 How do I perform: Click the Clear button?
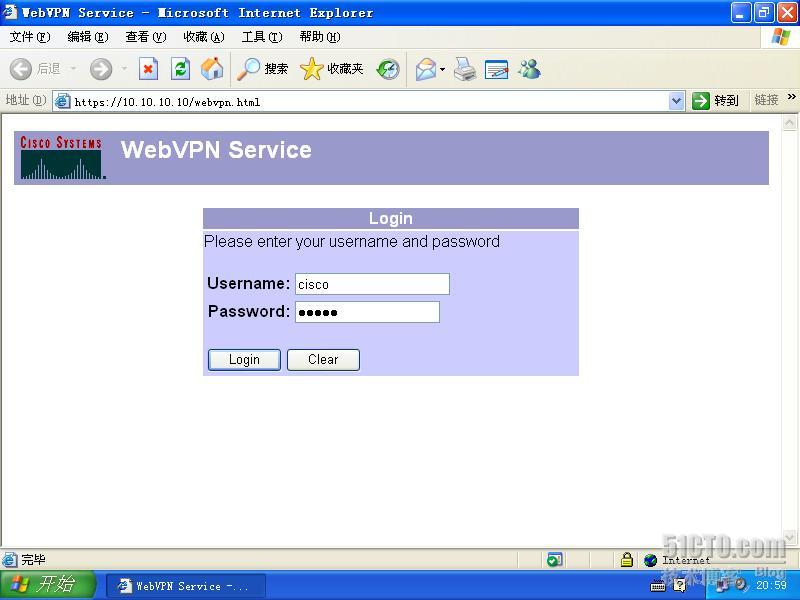[x=323, y=360]
